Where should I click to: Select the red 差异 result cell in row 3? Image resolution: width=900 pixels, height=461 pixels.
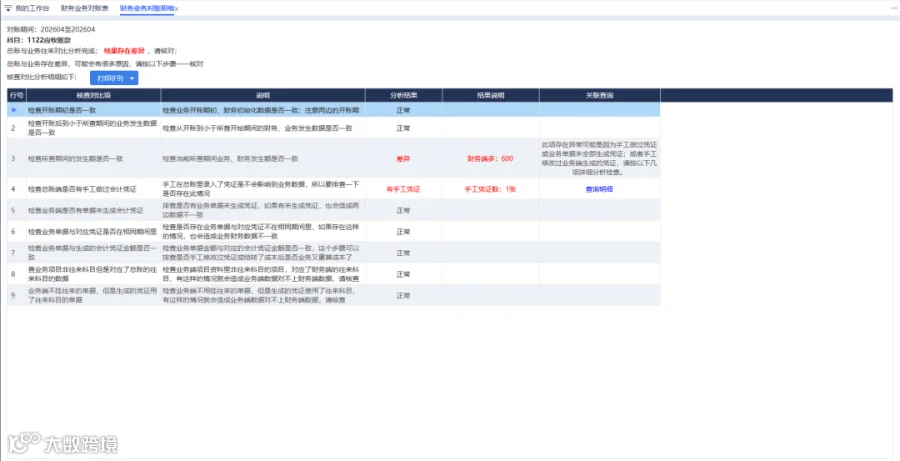pos(404,158)
